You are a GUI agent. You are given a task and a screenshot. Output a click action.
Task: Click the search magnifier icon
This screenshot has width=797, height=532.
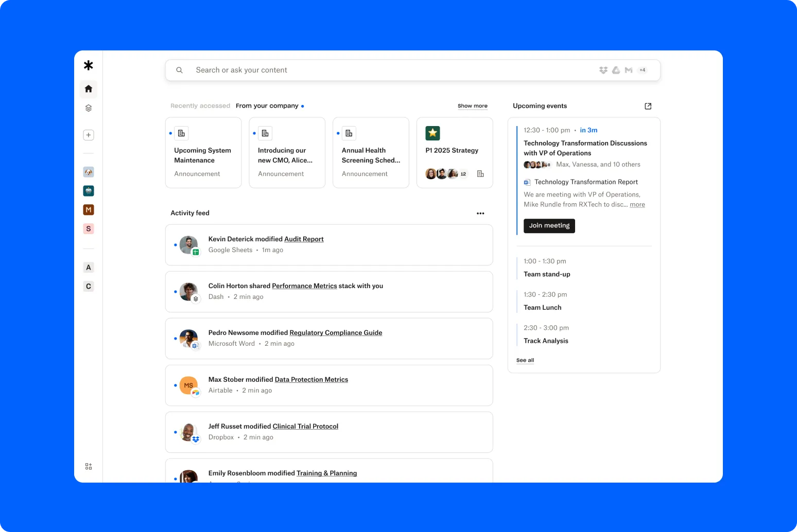179,70
